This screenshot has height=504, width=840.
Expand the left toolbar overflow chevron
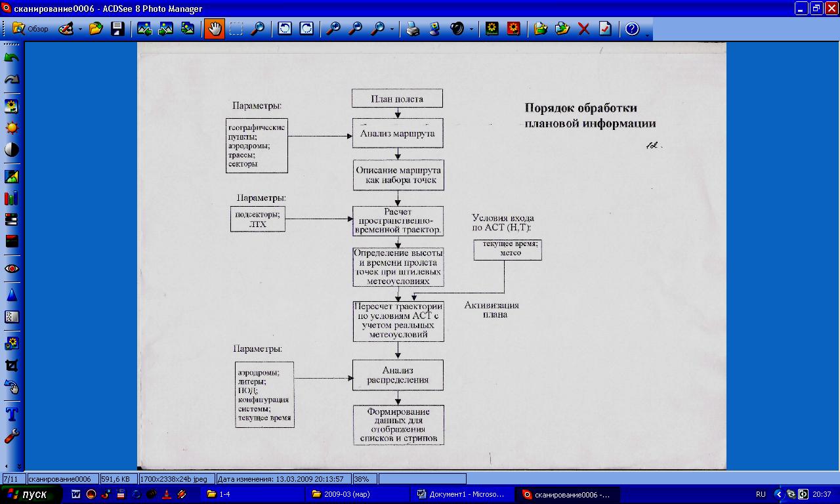point(19,466)
